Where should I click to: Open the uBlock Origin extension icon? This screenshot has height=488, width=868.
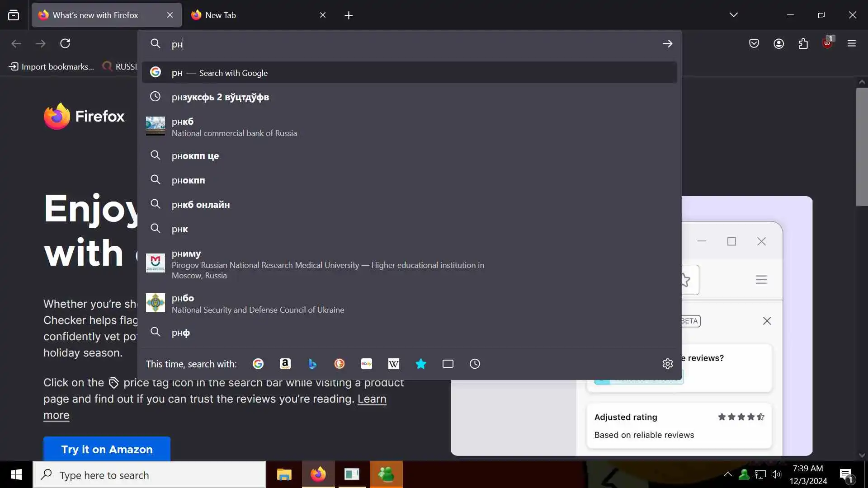[827, 43]
